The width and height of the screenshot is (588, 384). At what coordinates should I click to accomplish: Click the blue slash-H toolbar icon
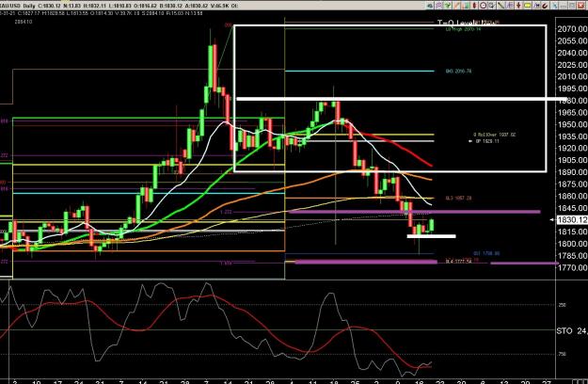(536, 6)
